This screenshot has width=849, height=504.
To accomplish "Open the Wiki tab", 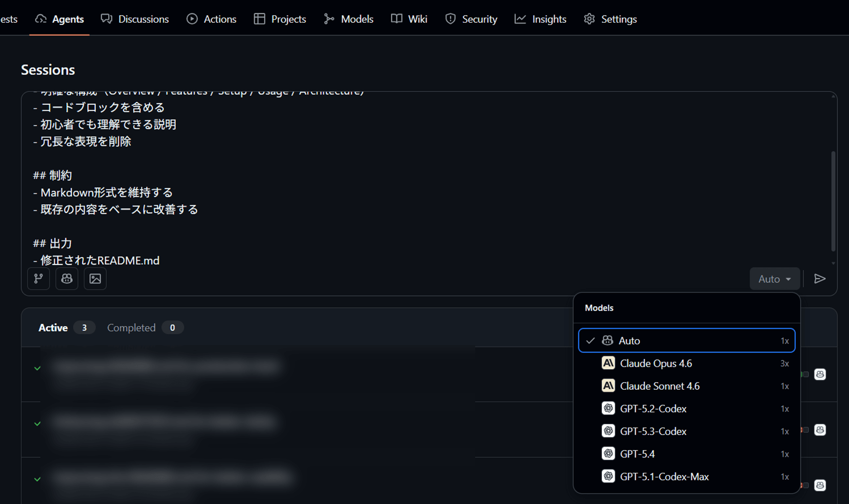I will coord(409,19).
